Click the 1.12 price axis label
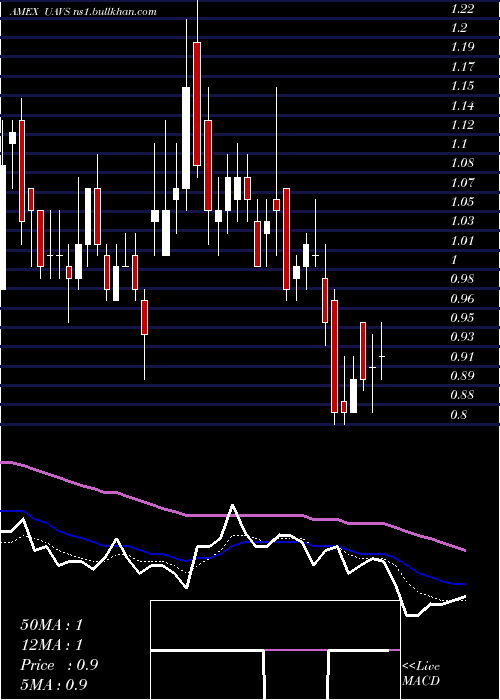 [463, 125]
